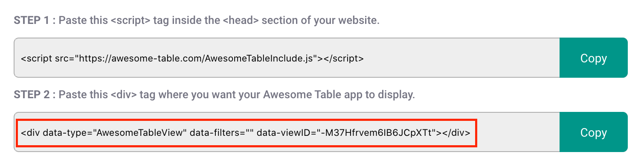Image resolution: width=644 pixels, height=164 pixels.
Task: Select the div tag code field
Action: (287, 132)
